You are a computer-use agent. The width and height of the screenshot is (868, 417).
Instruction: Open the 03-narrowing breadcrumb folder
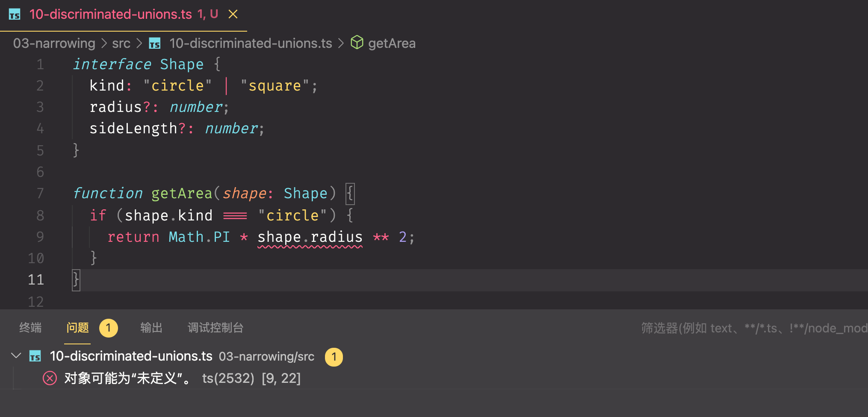[54, 43]
